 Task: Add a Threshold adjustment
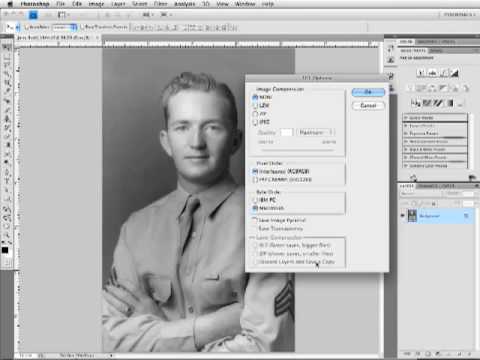point(438,103)
